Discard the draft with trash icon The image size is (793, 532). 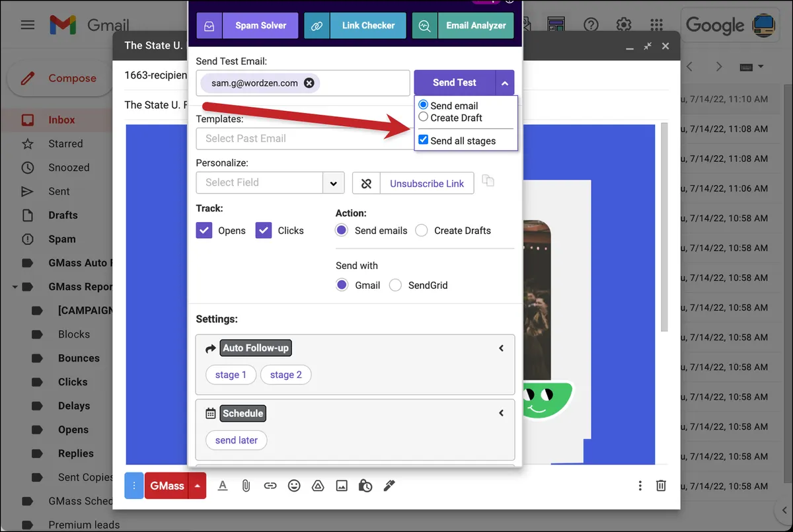coord(661,486)
